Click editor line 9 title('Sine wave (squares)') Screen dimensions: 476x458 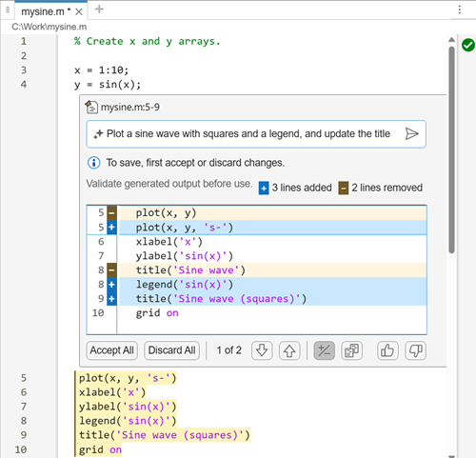165,435
